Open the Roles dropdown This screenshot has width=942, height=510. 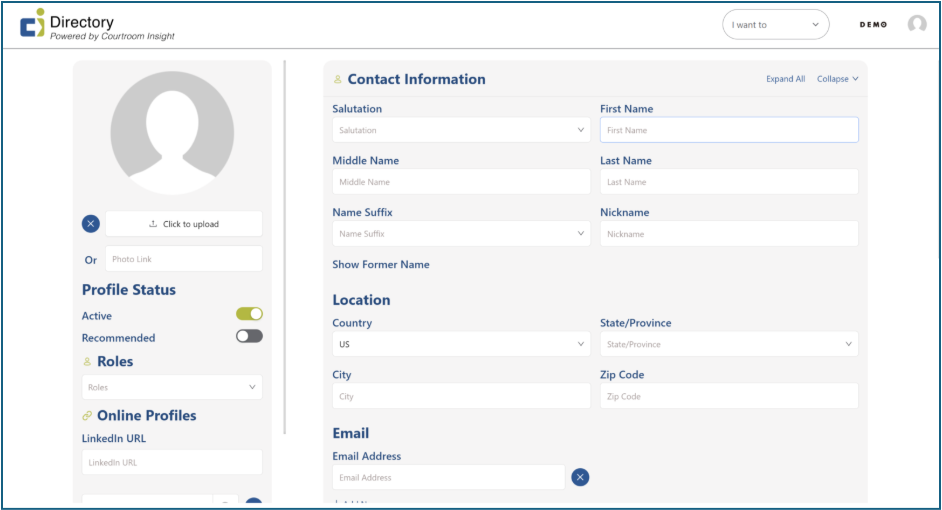tap(172, 387)
